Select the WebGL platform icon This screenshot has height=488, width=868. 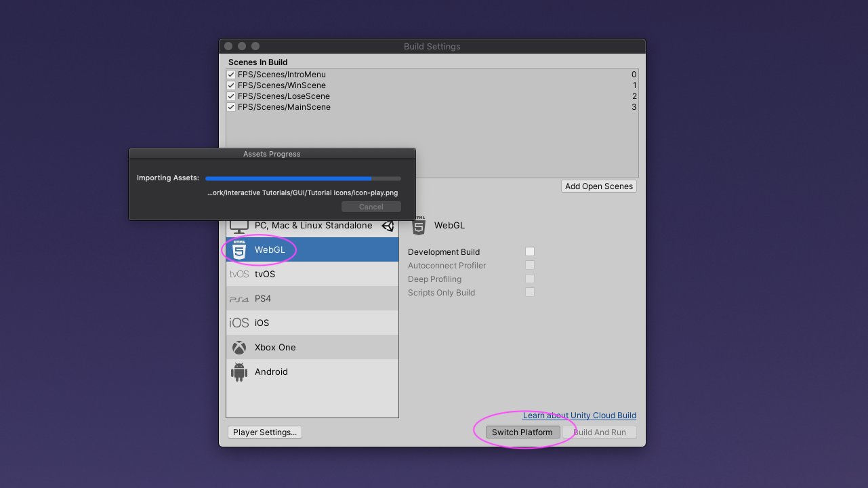click(x=239, y=249)
